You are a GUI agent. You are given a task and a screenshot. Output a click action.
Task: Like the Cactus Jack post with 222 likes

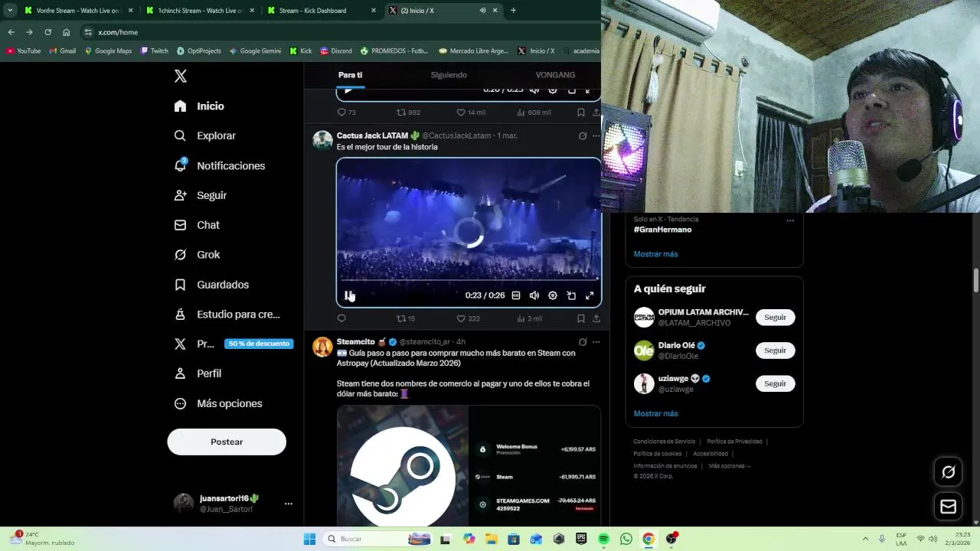[468, 318]
